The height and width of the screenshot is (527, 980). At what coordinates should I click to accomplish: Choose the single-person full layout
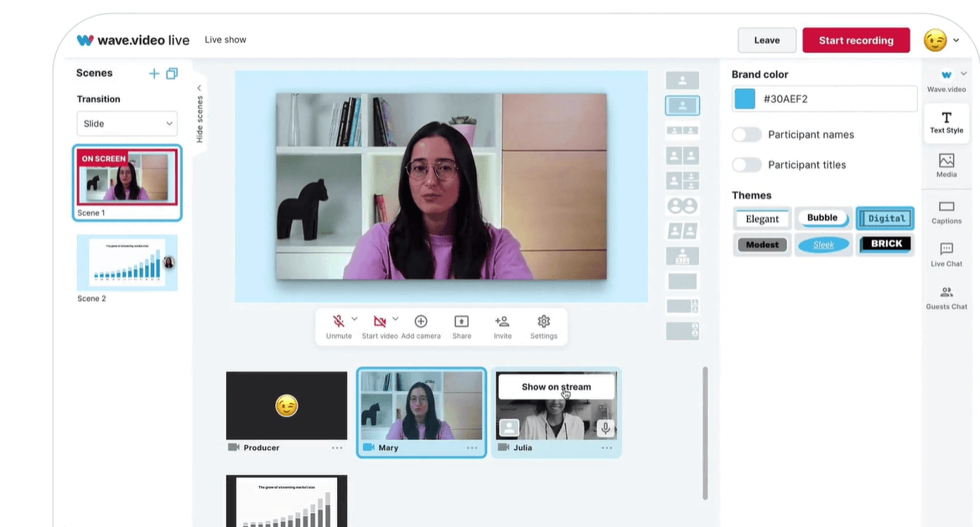682,80
